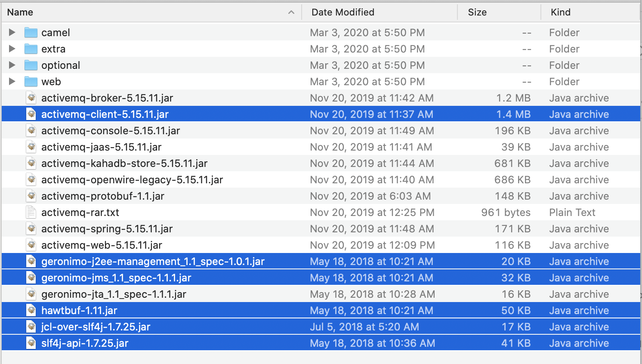Click the 1.4 MB size value

513,114
